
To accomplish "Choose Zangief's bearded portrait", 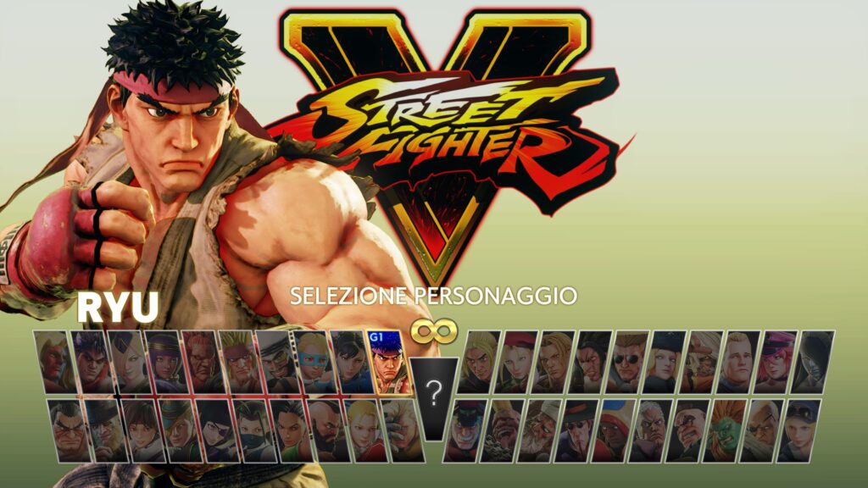I will point(330,431).
